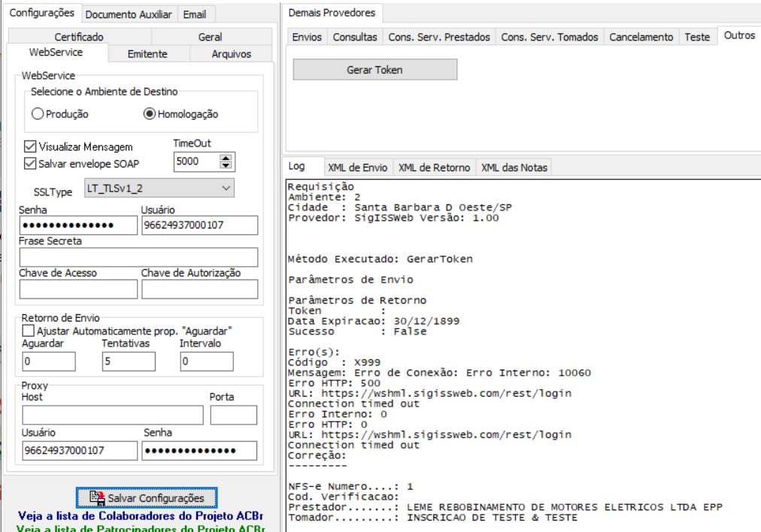Switch to the Geral tab
This screenshot has height=532, width=761.
pos(210,37)
